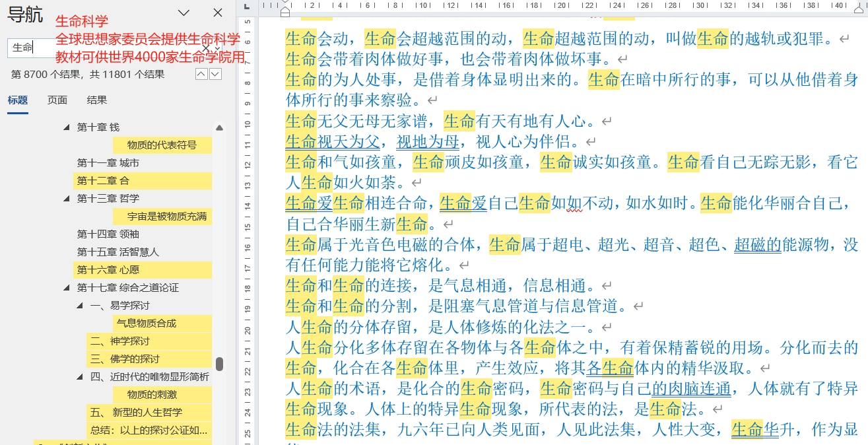Select the 四、近时代的唯物显形简析 heading text
Viewport: 868px width, 445px height.
coord(150,377)
